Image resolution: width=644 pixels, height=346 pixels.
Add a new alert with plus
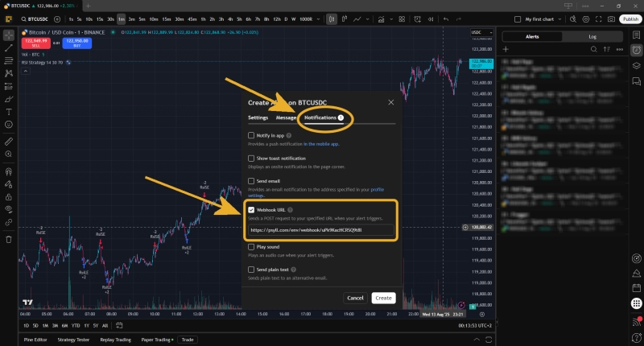[506, 49]
